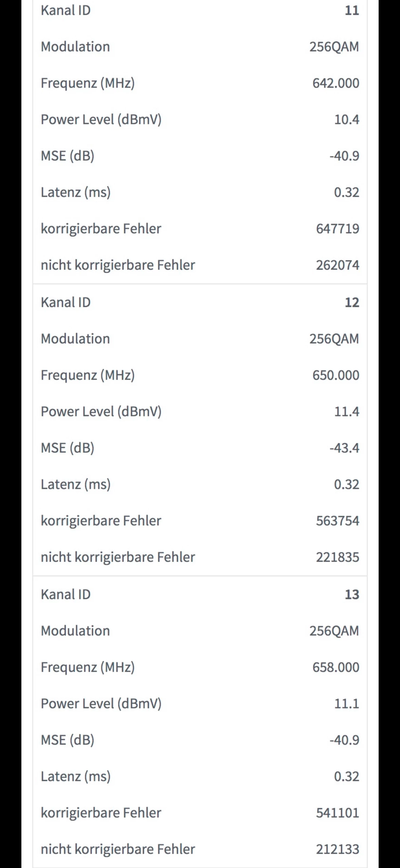Select the Latenz (ms) label in channel 12
Viewport: 400px width, 868px height.
pyautogui.click(x=76, y=484)
